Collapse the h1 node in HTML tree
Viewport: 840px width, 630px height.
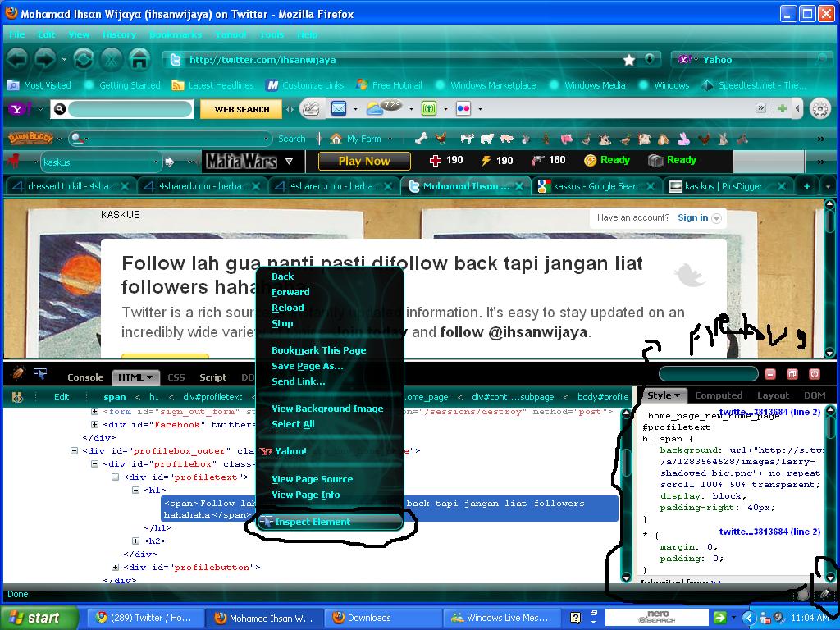135,490
